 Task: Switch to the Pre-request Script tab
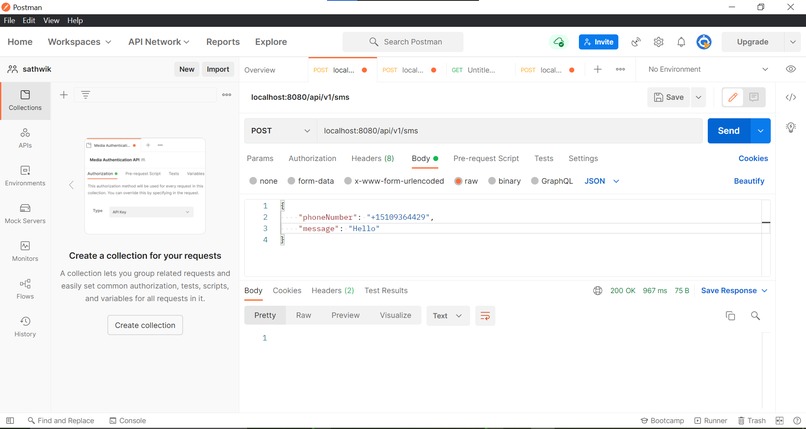[x=486, y=158]
